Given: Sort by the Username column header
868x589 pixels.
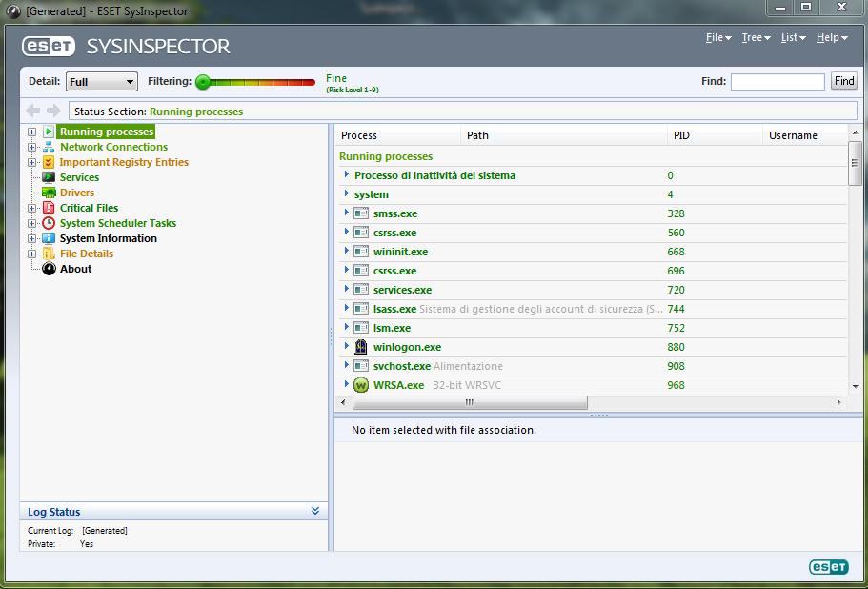Looking at the screenshot, I should click(805, 135).
